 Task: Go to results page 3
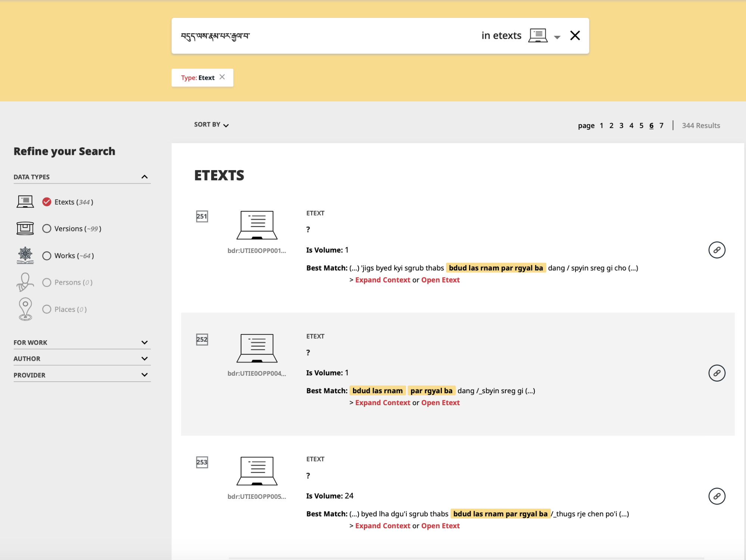621,126
